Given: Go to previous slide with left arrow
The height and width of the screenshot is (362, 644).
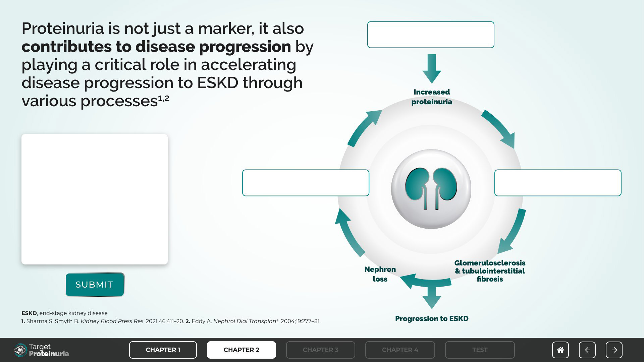Looking at the screenshot, I should [587, 350].
